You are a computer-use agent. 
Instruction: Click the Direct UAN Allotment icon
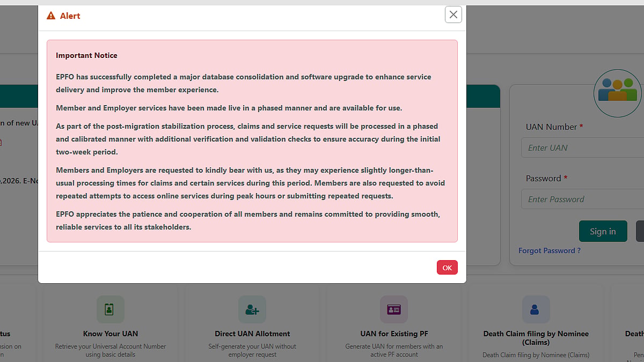coord(252,309)
